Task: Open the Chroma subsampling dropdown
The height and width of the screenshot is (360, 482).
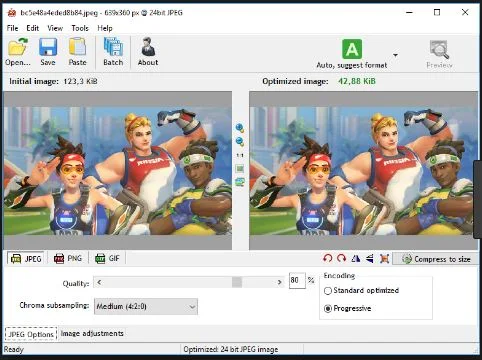Action: click(146, 306)
